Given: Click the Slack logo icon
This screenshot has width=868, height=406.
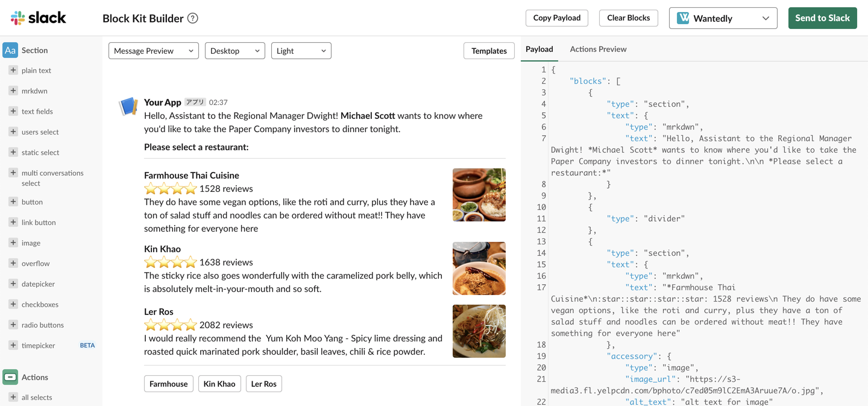Looking at the screenshot, I should coord(18,18).
